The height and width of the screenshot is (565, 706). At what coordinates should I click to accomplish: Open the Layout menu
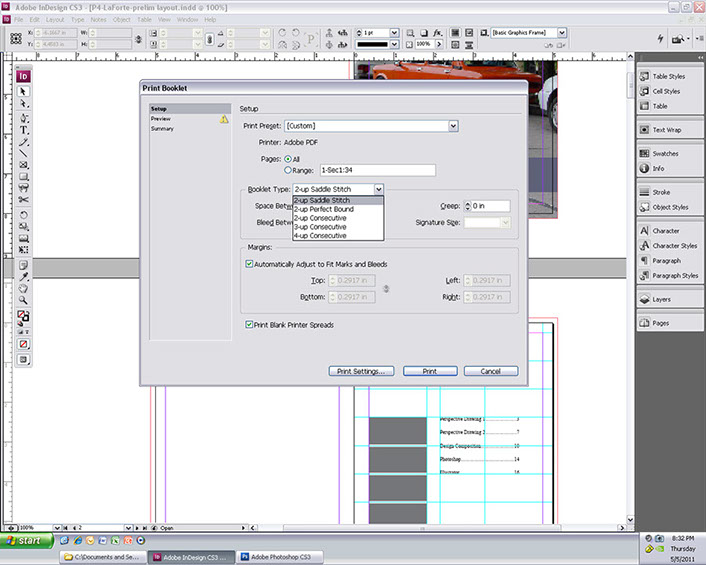pyautogui.click(x=55, y=20)
